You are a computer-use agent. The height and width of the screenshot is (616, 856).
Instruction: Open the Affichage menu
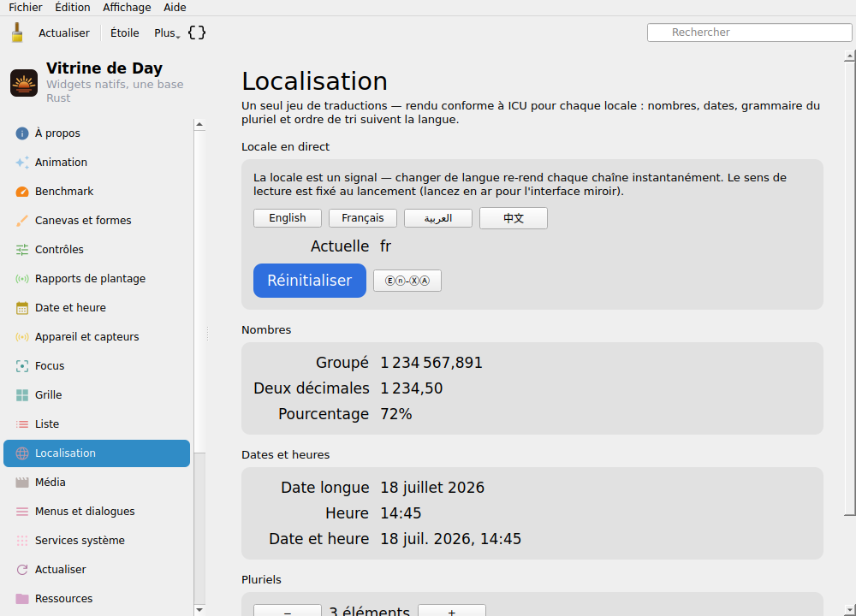coord(127,8)
